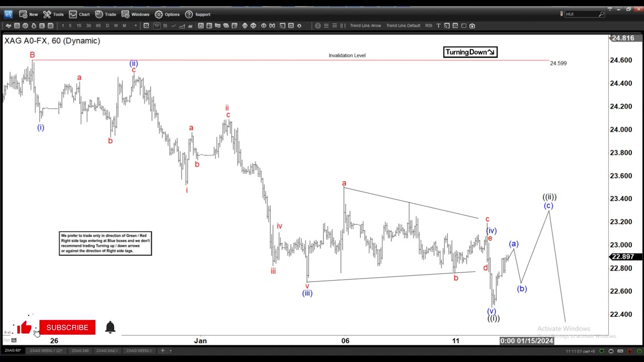Click the magnifier search icon in symbol box
644x362 pixels.
click(x=601, y=14)
